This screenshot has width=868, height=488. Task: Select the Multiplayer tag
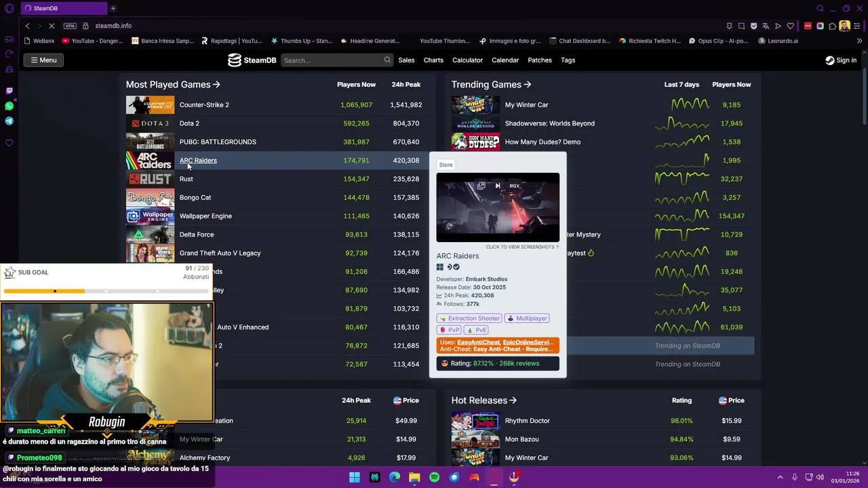pyautogui.click(x=527, y=319)
